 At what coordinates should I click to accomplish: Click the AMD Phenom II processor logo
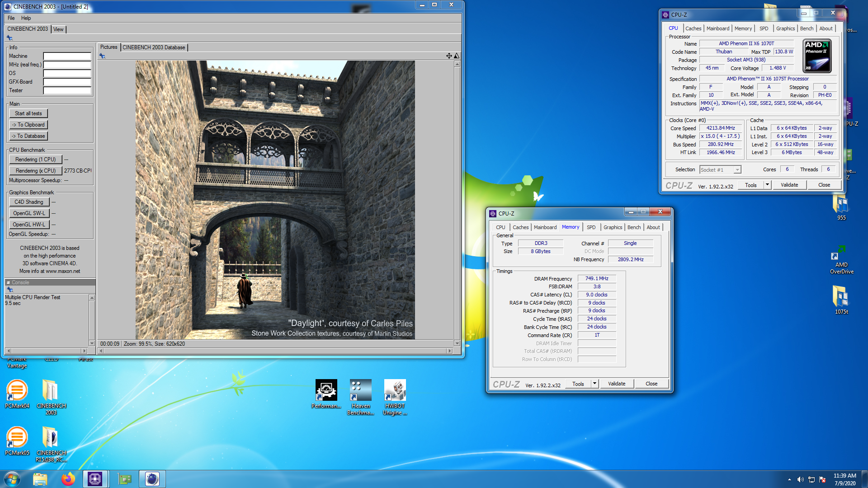pos(817,56)
